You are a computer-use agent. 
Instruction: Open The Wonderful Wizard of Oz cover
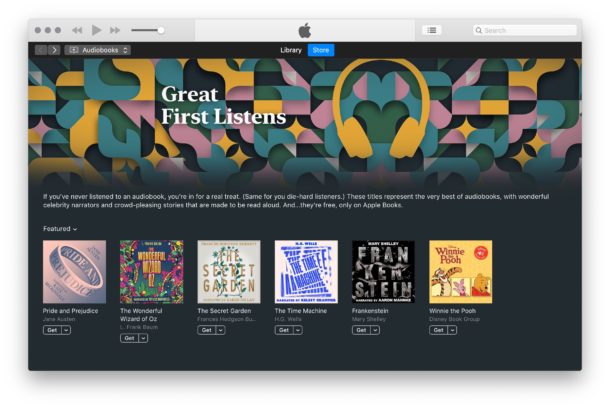[152, 272]
